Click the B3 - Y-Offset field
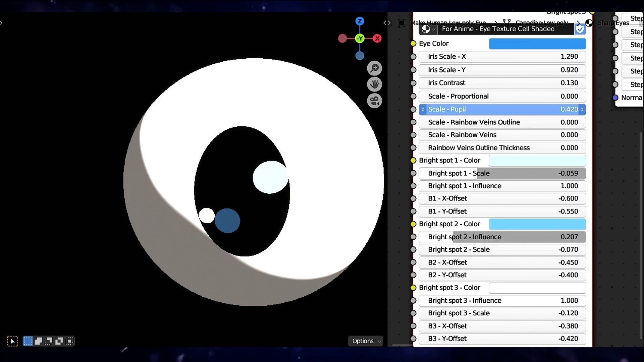644x362 pixels. pos(502,339)
